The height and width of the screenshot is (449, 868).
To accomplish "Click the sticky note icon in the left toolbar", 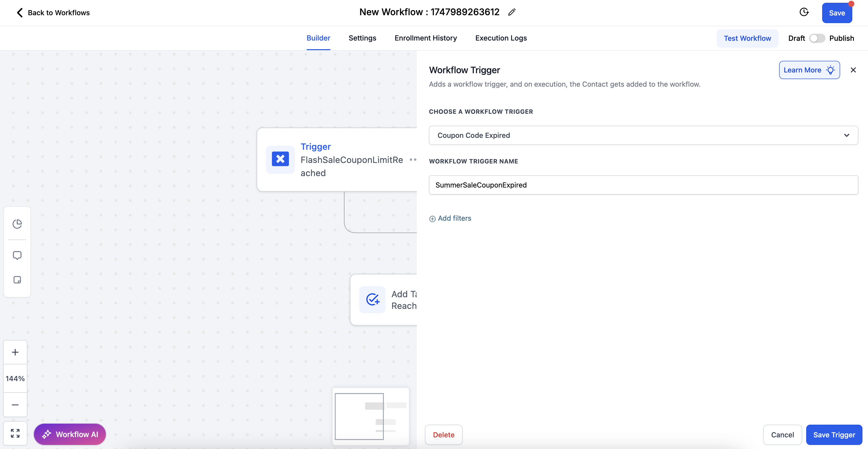I will 17,280.
